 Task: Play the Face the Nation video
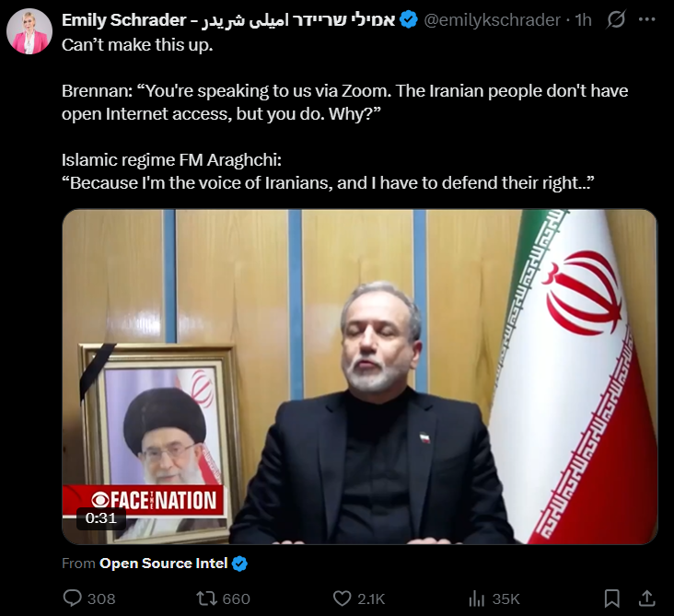pos(360,377)
